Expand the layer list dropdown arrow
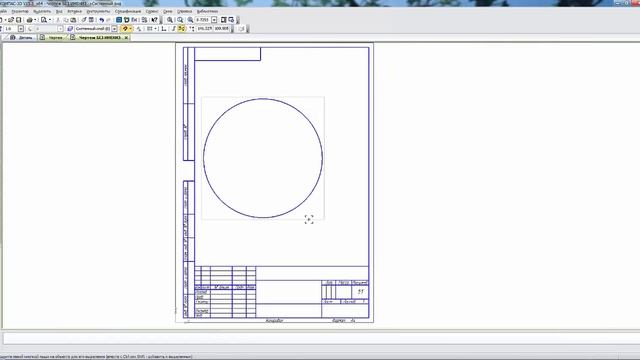The height and width of the screenshot is (360, 640). click(x=114, y=29)
